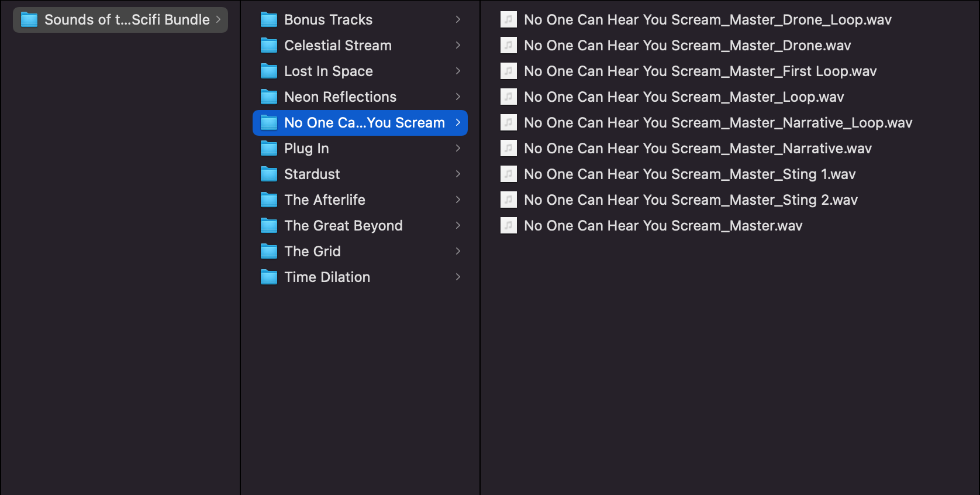Select the Master_First Loop.wav file

pyautogui.click(x=700, y=71)
